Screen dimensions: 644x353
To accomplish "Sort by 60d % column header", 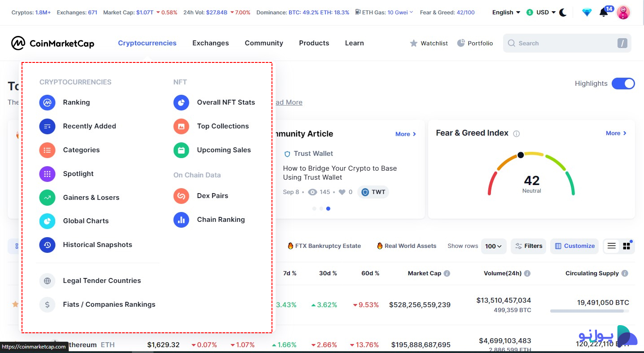I will coord(370,273).
